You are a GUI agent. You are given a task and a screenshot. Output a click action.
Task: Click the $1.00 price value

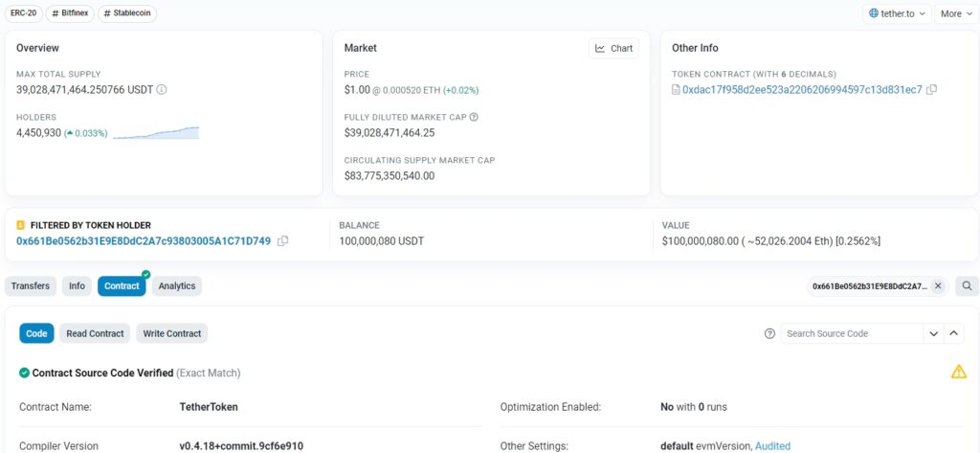point(358,89)
